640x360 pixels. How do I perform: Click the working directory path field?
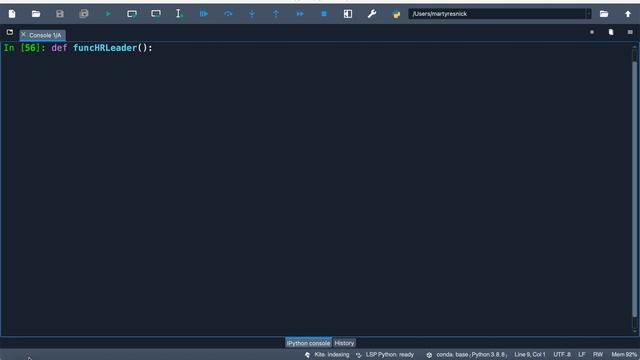497,14
